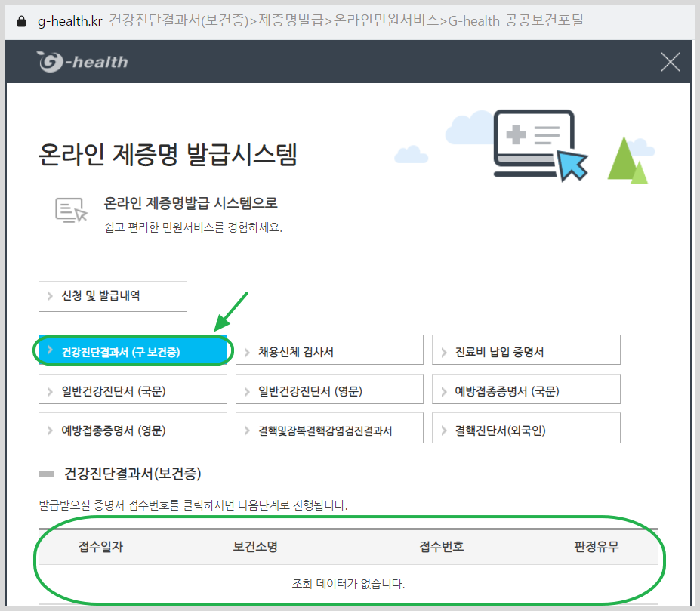Click the chevron on 일반건강진단서 (영문)
This screenshot has height=611, width=700.
pos(247,392)
